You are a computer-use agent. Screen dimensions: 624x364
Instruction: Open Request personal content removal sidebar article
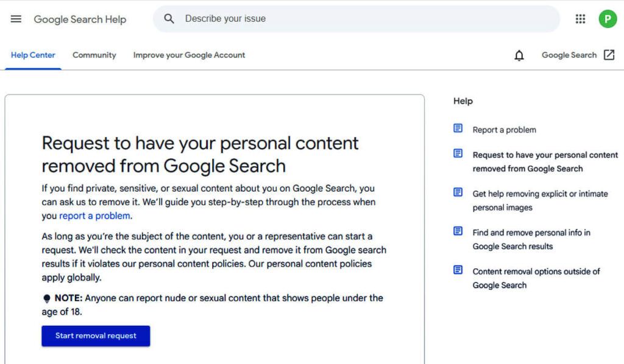(x=544, y=161)
